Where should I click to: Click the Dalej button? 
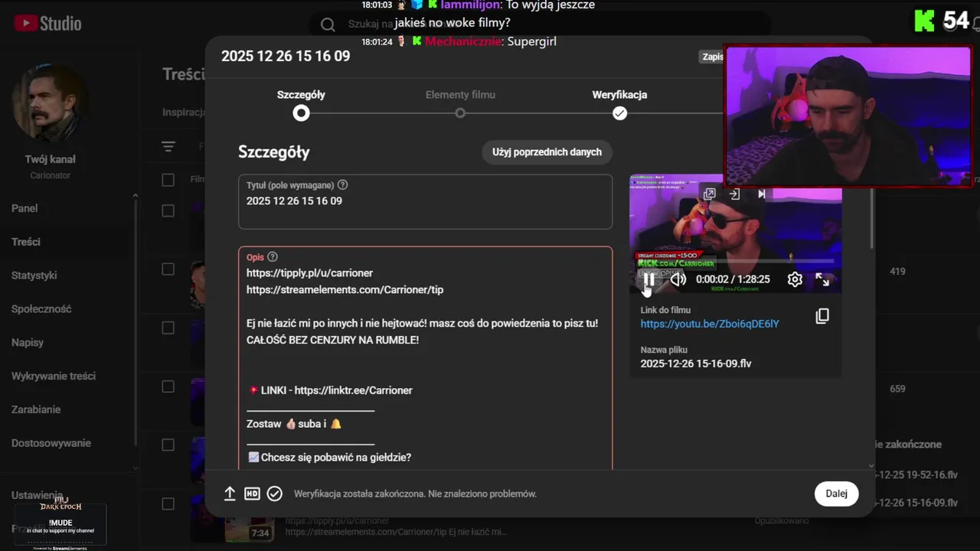[x=836, y=494]
